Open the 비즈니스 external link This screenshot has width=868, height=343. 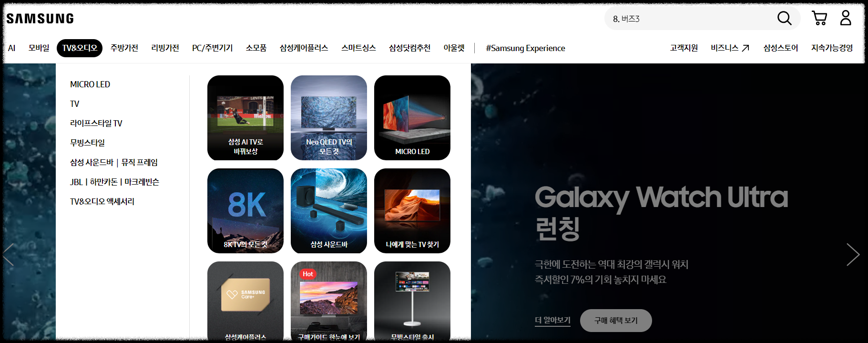(x=730, y=48)
